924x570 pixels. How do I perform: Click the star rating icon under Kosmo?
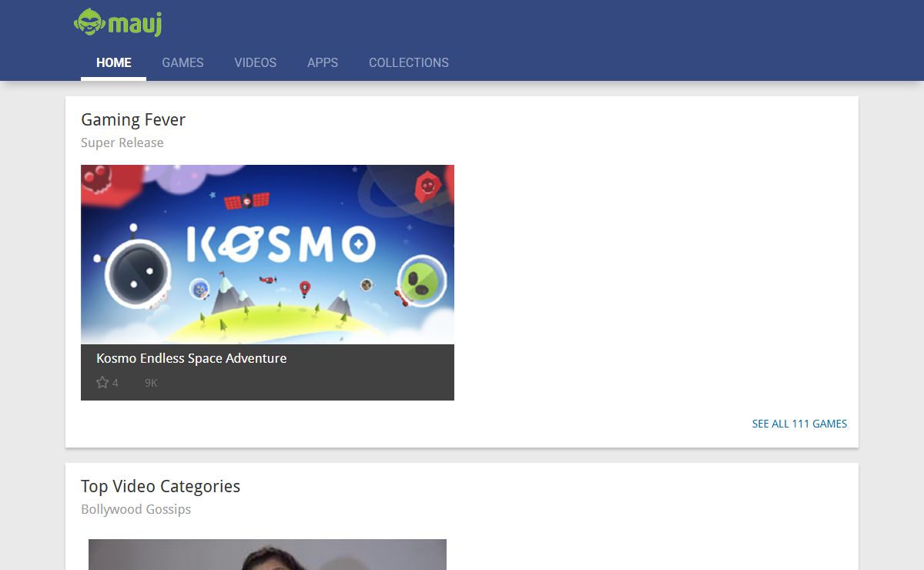102,382
